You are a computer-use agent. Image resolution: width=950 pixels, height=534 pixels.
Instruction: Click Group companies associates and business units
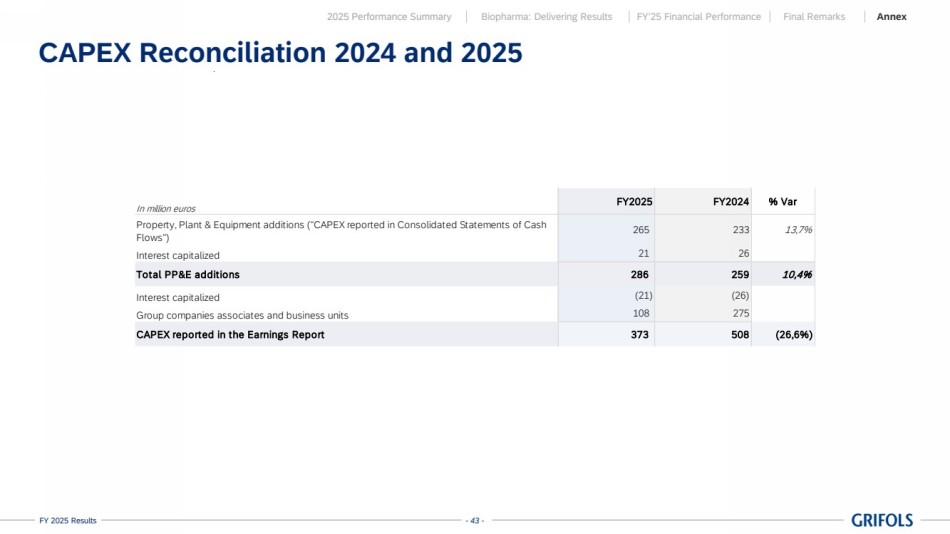tap(242, 315)
